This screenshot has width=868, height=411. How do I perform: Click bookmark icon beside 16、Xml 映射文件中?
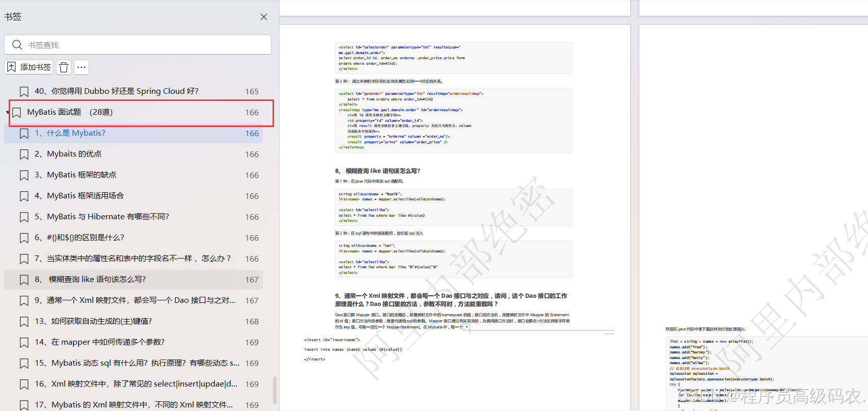coord(24,384)
